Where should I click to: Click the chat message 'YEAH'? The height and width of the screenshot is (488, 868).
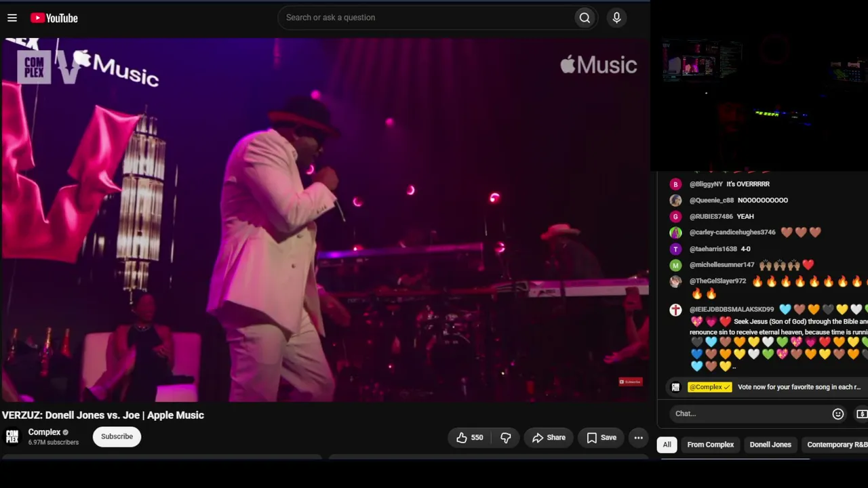[745, 217]
